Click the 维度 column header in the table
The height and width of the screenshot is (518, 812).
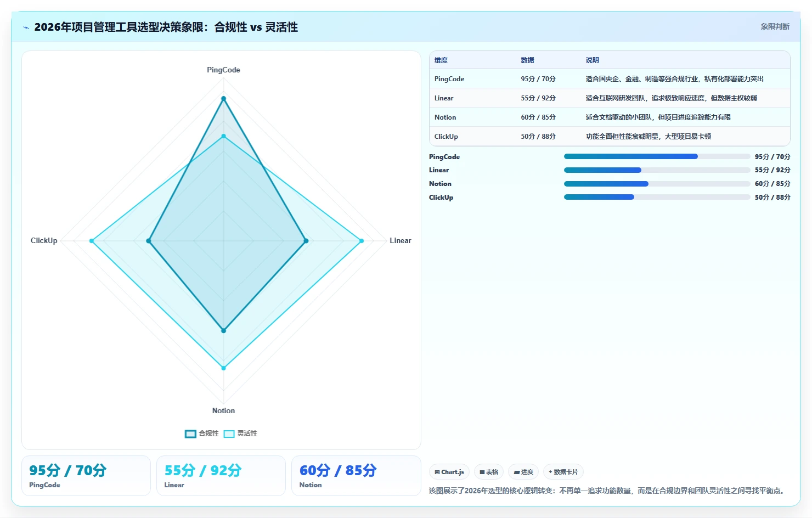[441, 60]
